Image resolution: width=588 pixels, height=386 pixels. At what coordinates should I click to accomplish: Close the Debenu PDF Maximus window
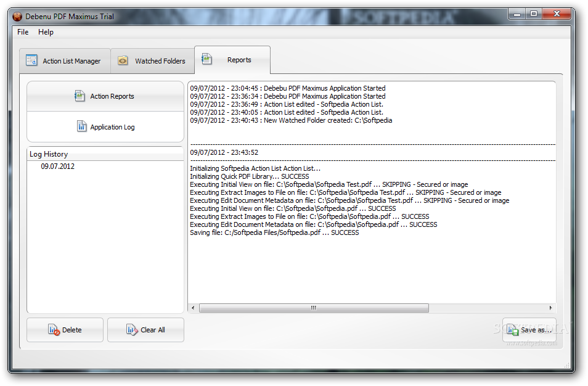pyautogui.click(x=557, y=14)
